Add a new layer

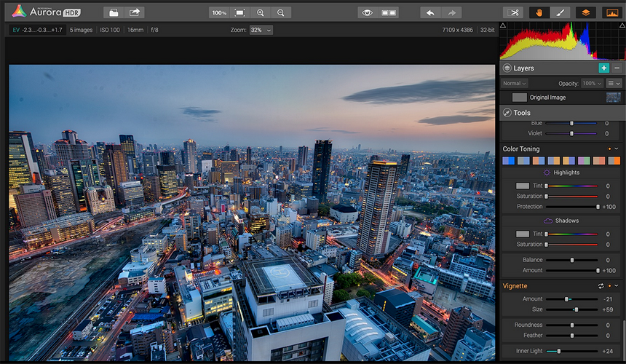[x=603, y=68]
